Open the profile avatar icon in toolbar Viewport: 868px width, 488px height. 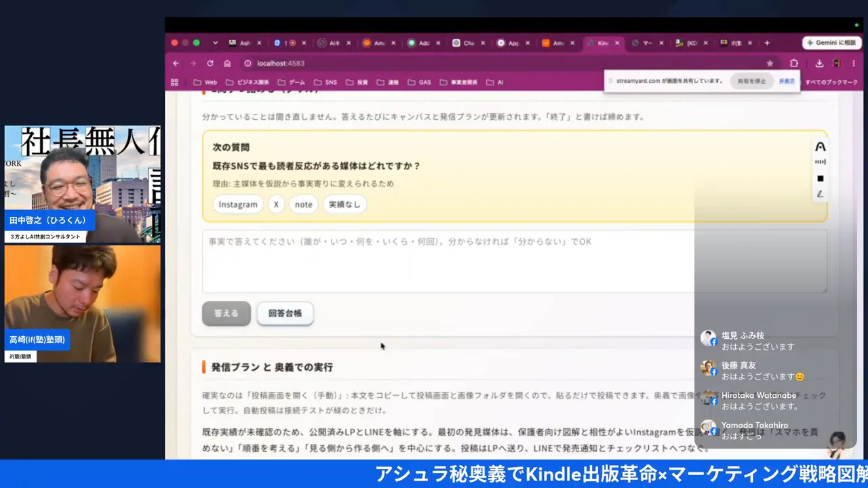pos(837,63)
